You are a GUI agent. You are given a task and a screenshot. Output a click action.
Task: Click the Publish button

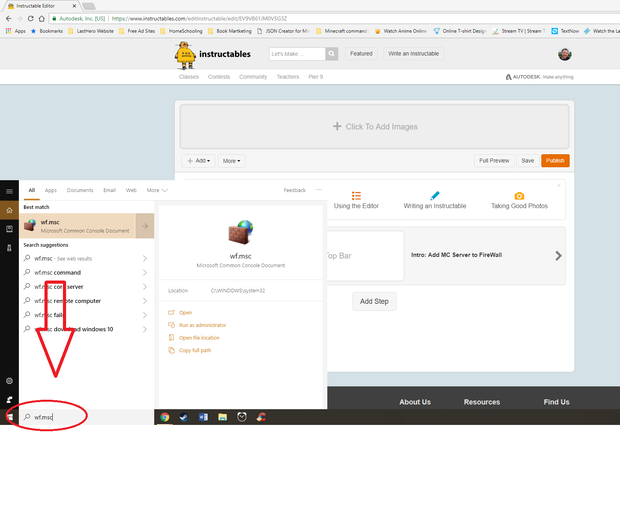click(x=555, y=160)
